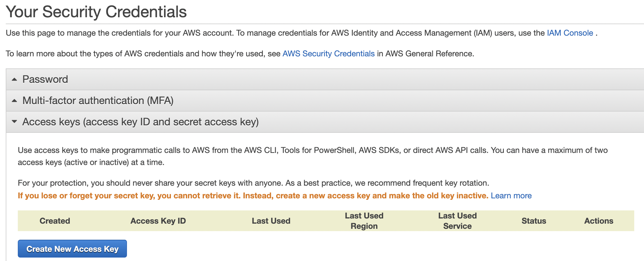Click the Created column header
Viewport: 644px width, 261px height.
click(55, 221)
